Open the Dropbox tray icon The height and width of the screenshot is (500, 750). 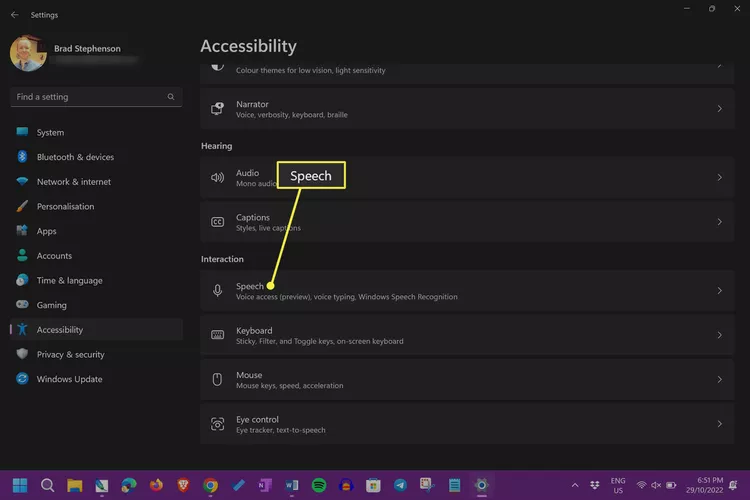click(595, 485)
